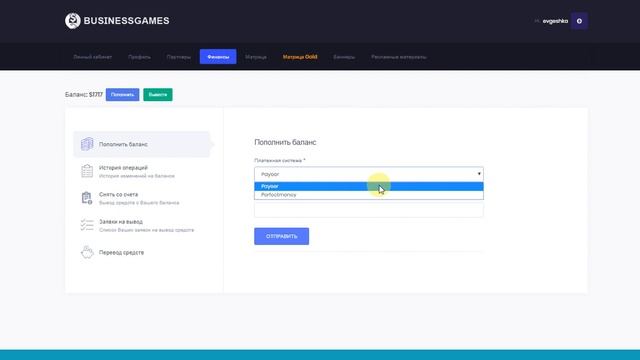Click the Снять со счета icon
The height and width of the screenshot is (360, 640).
pos(87,198)
